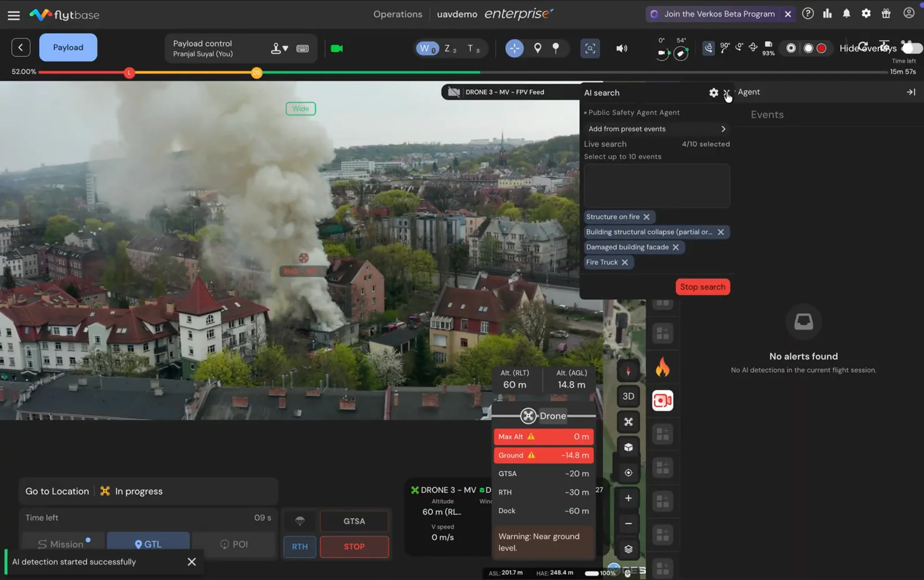Image resolution: width=924 pixels, height=580 pixels.
Task: Go back with the left arrow button
Action: (x=21, y=47)
